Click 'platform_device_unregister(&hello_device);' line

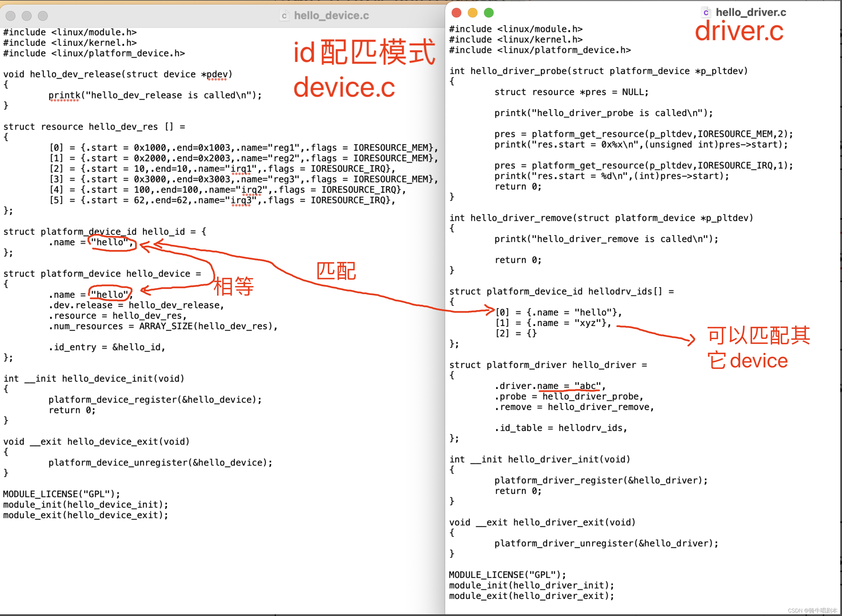point(160,462)
